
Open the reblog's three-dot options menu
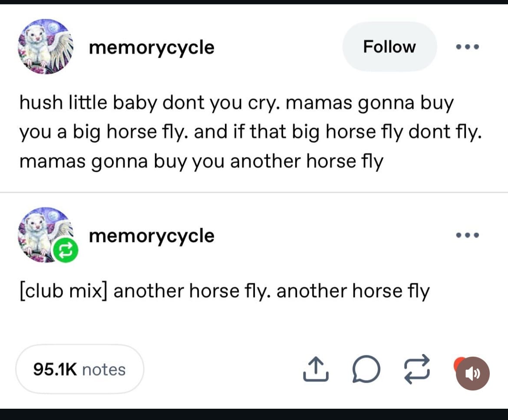(x=467, y=235)
